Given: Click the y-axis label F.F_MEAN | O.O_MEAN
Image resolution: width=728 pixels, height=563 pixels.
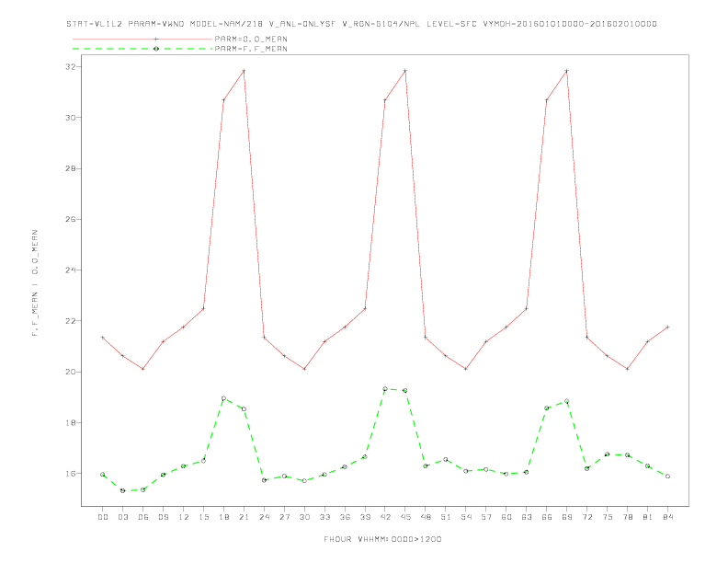Looking at the screenshot, I should (x=35, y=283).
